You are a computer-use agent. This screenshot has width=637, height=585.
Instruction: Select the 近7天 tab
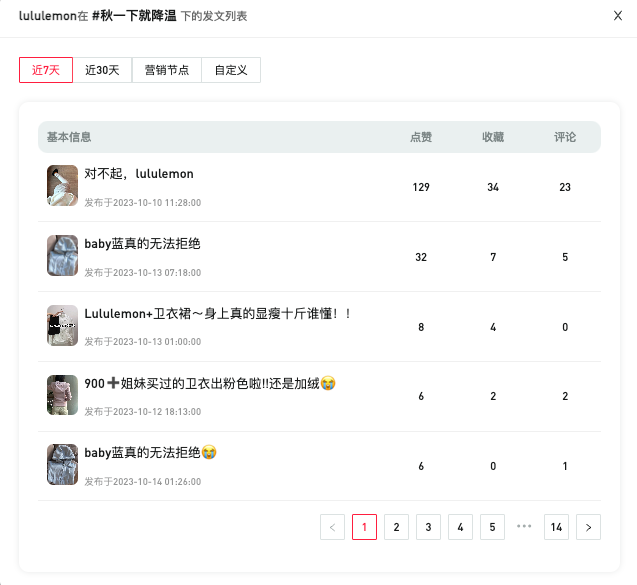(x=46, y=70)
